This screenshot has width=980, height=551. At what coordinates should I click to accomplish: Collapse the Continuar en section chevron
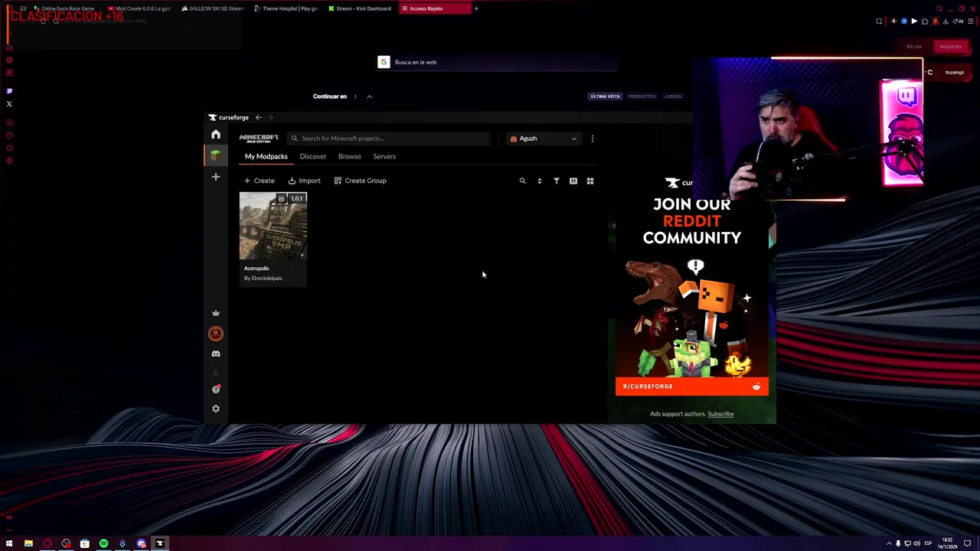[x=369, y=96]
